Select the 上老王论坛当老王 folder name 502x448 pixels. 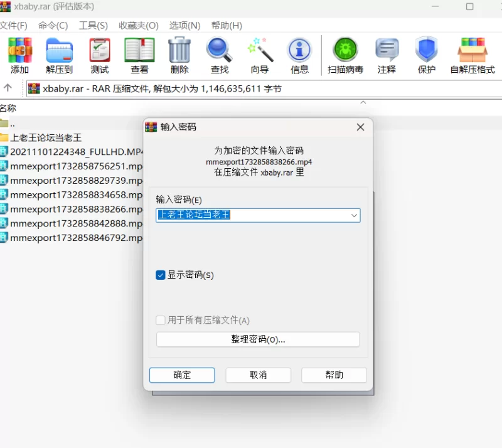point(46,137)
